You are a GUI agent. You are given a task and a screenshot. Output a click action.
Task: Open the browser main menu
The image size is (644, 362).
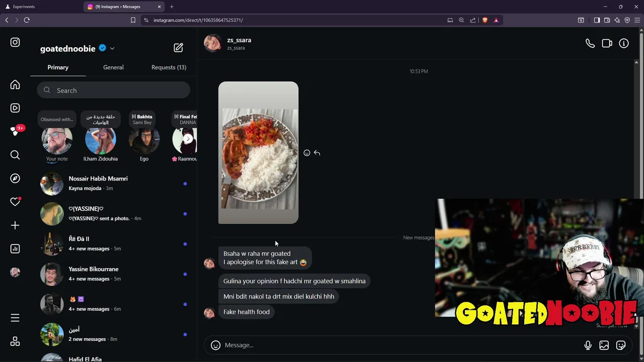pyautogui.click(x=637, y=20)
